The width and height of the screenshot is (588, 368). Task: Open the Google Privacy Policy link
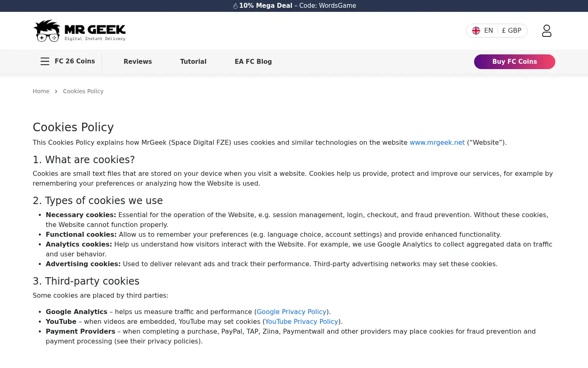(x=292, y=312)
